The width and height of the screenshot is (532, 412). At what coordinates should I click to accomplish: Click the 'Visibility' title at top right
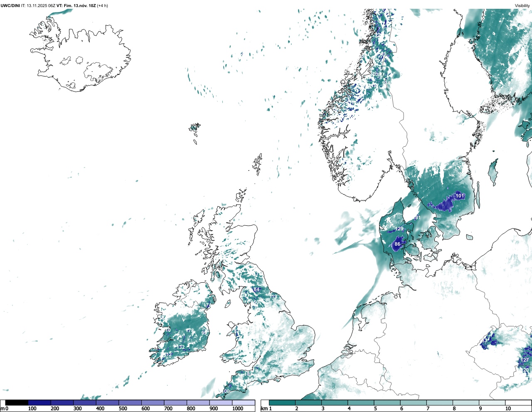coord(522,5)
